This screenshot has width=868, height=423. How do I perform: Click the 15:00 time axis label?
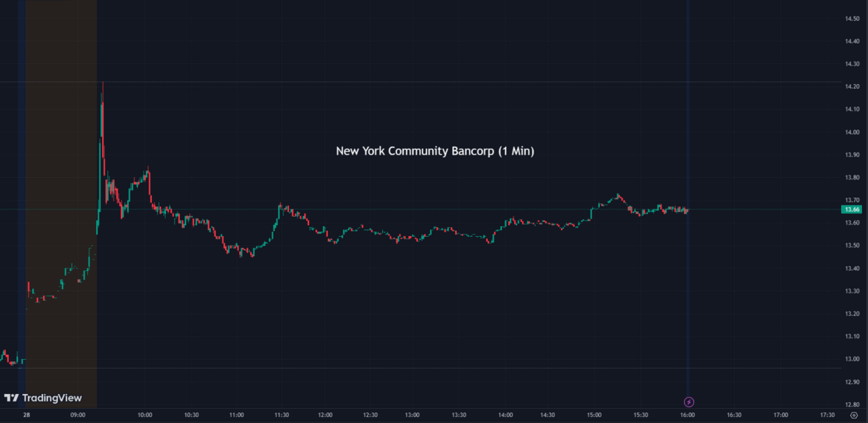(x=595, y=415)
